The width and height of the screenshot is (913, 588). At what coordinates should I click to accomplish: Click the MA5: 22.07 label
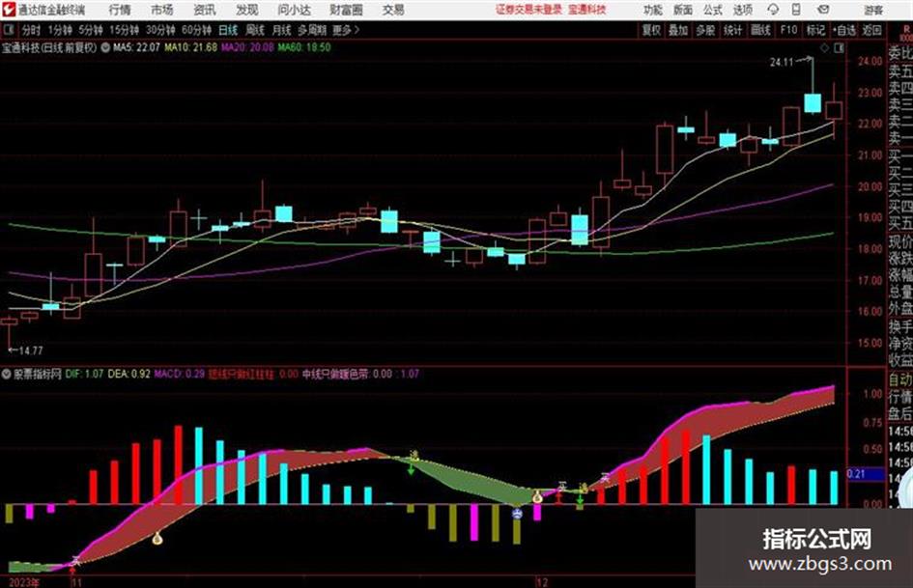click(136, 47)
